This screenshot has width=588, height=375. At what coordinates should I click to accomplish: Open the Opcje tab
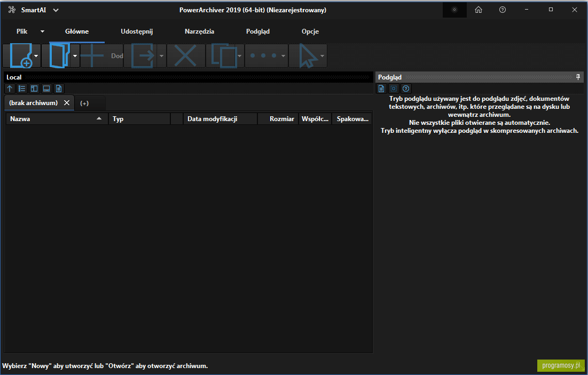310,31
